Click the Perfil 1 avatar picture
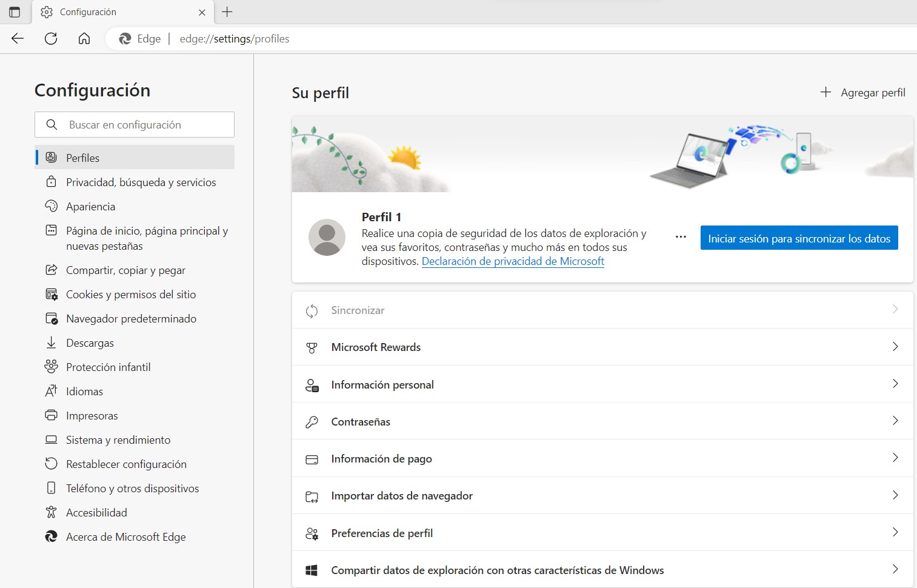This screenshot has width=917, height=588. [327, 237]
